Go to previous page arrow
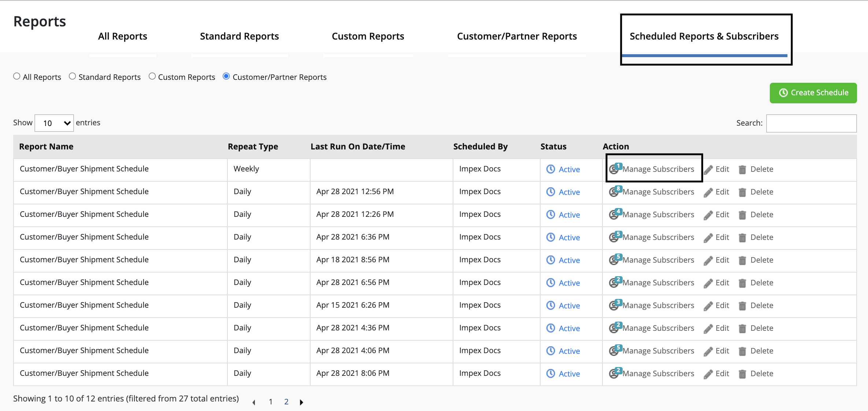 coord(254,402)
